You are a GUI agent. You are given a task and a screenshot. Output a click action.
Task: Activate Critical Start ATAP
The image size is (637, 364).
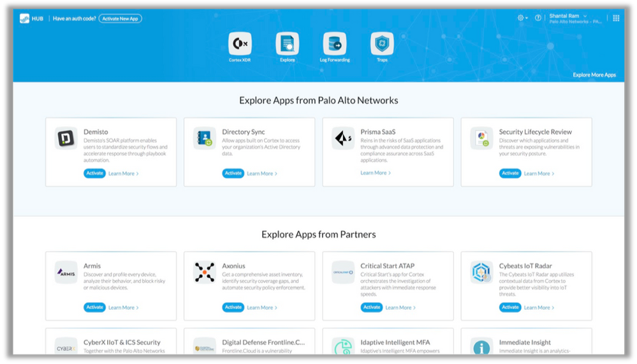point(372,307)
